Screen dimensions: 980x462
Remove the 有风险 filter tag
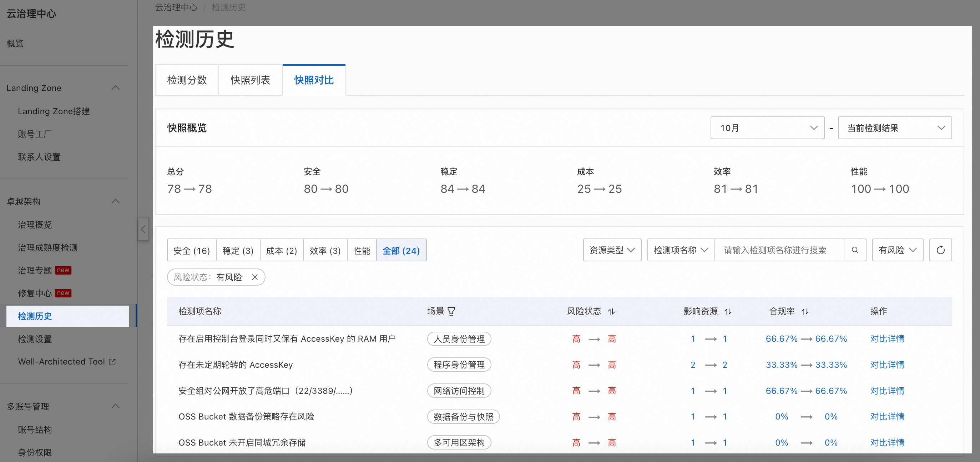(255, 277)
